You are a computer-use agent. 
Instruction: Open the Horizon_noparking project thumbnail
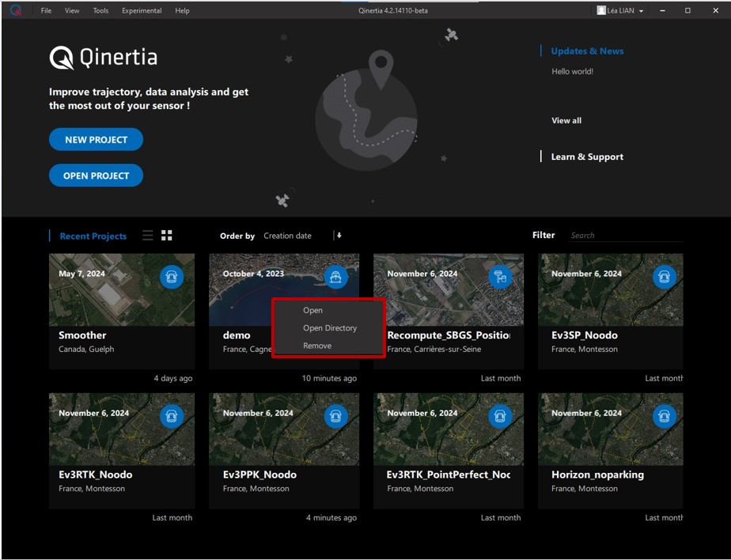610,429
